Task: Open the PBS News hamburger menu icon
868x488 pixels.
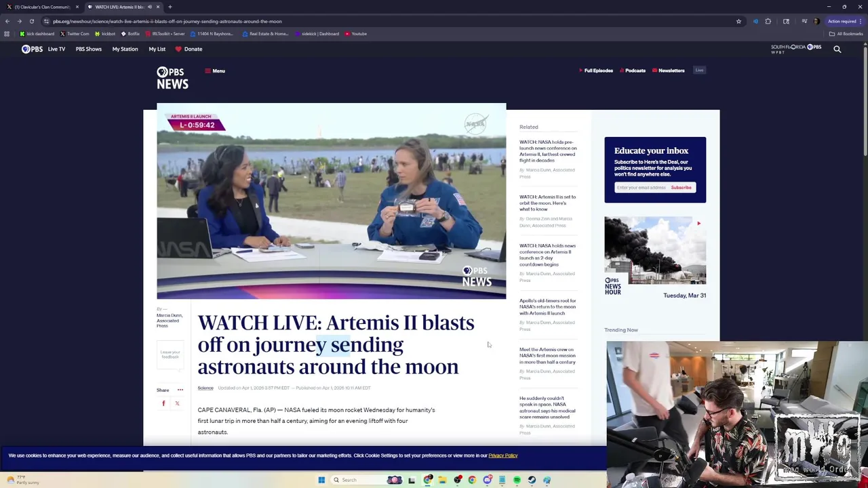Action: (208, 70)
